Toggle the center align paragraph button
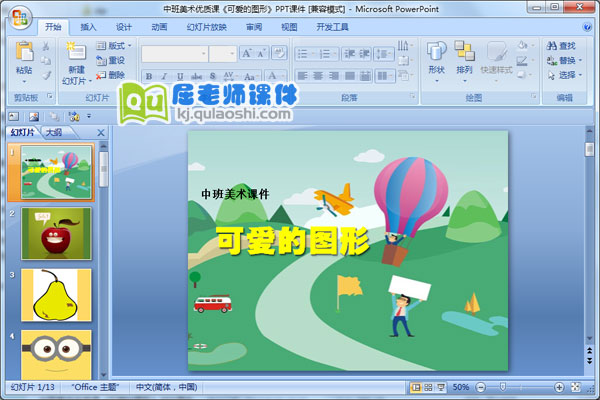This screenshot has height=400, width=600. 318,76
